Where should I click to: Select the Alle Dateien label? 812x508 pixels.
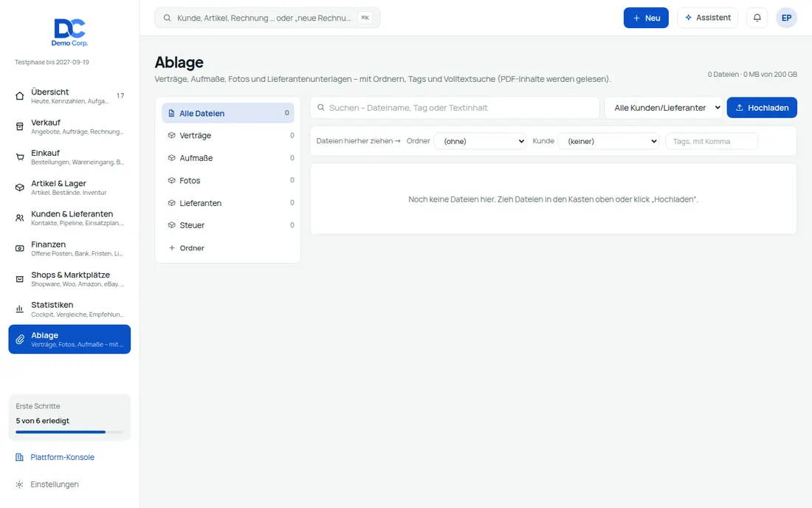pyautogui.click(x=202, y=114)
